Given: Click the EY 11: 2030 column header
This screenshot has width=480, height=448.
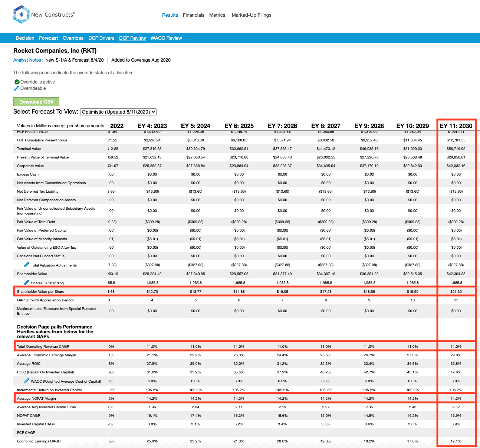Looking at the screenshot, I should click(x=456, y=126).
